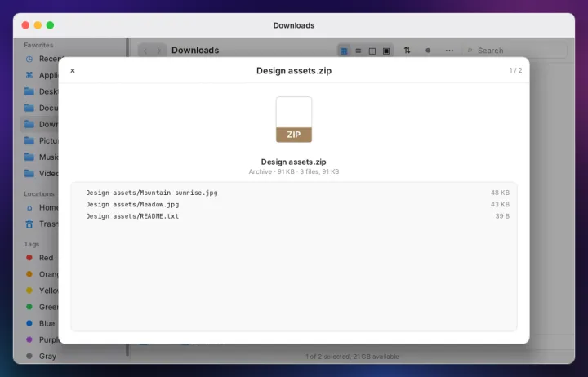Filter by the Gray tag
588x377 pixels.
(x=41, y=356)
